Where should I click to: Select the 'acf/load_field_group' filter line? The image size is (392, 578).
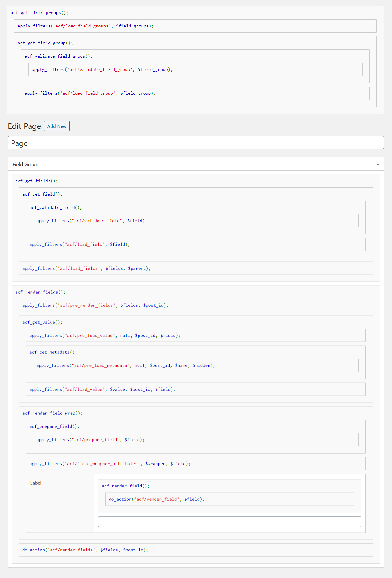(x=195, y=93)
